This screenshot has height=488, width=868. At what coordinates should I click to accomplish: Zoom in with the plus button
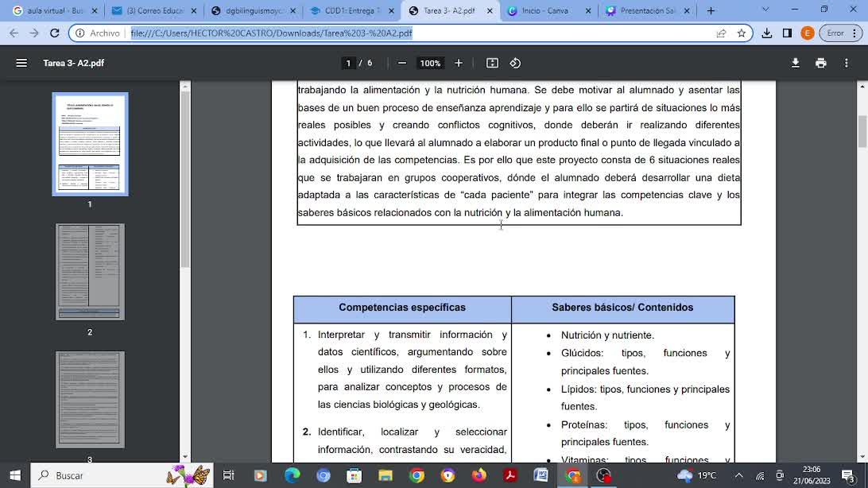459,63
